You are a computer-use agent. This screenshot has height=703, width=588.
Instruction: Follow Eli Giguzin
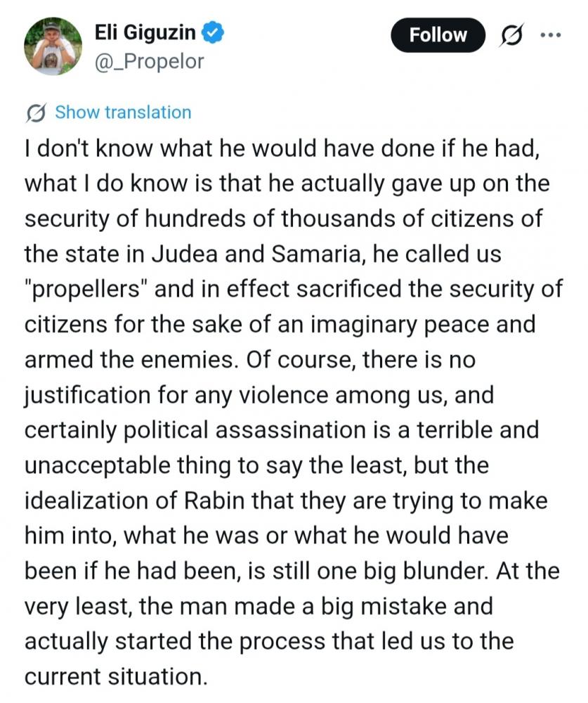coord(438,34)
